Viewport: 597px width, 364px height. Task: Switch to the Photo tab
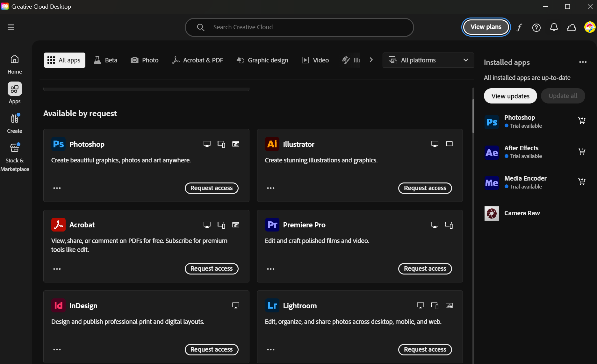(145, 60)
